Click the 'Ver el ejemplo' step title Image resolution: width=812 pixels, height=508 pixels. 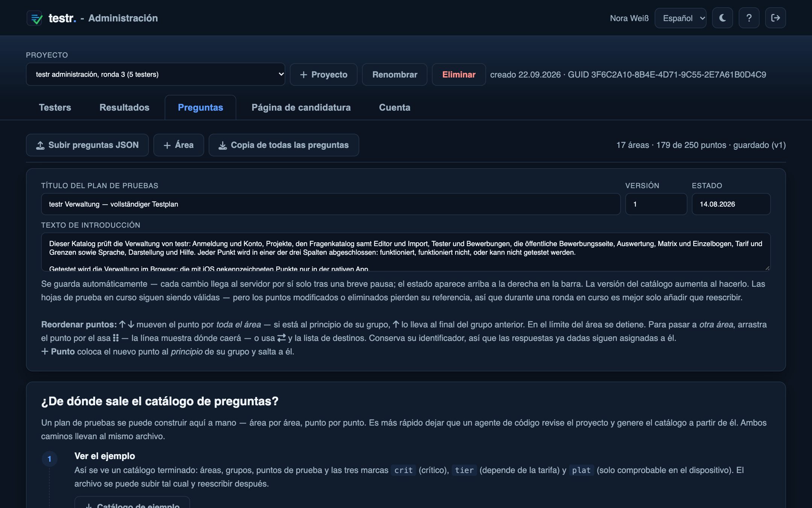tap(105, 456)
